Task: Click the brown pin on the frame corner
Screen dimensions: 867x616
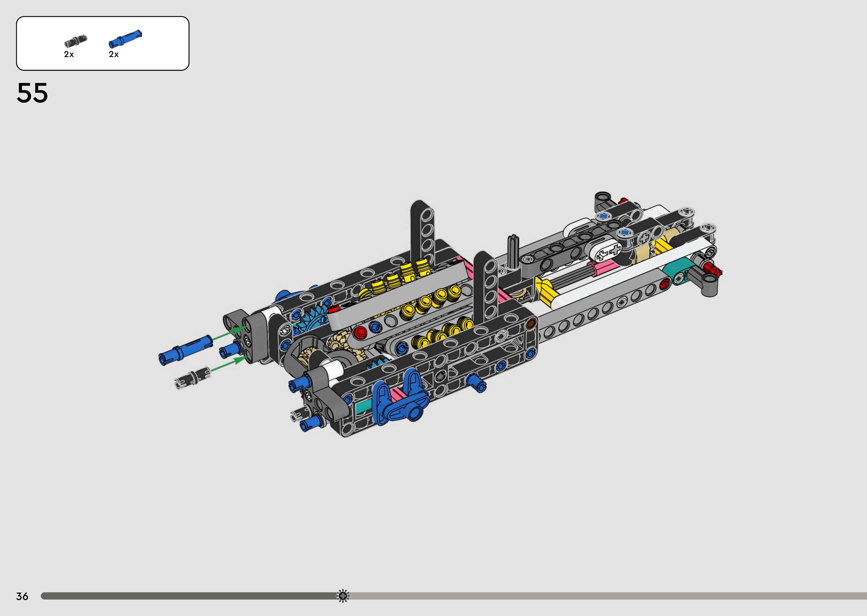Action: (x=531, y=323)
